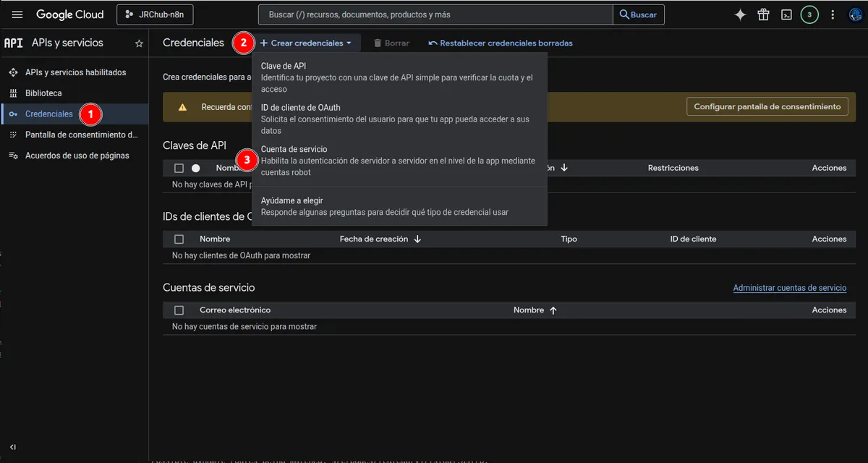Viewport: 868px width, 463px height.
Task: Pin APIs y servicios with star icon
Action: [139, 43]
